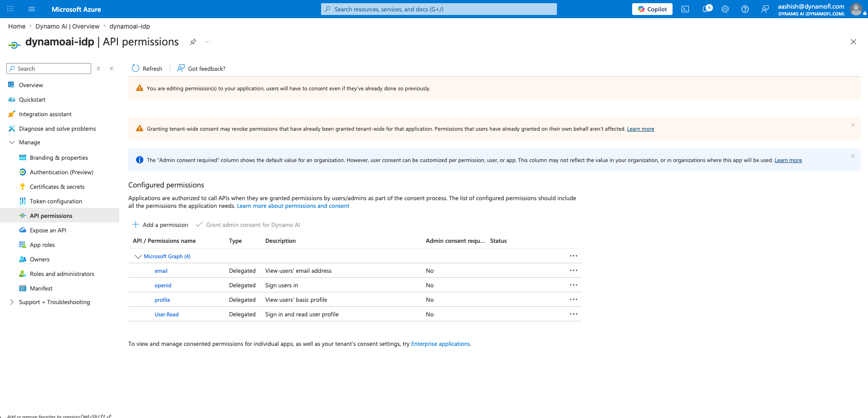Open the Enterprise applications link
Viewport: 868px width, 418px height.
pos(440,344)
